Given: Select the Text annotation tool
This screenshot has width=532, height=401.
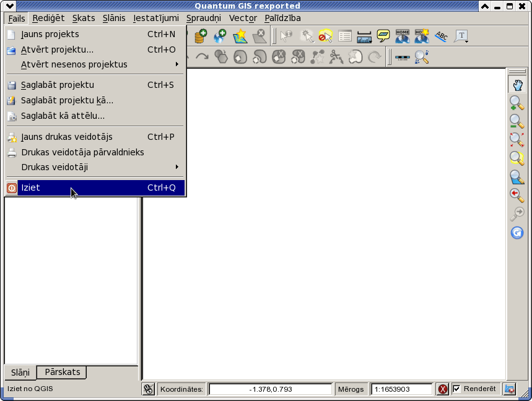Looking at the screenshot, I should tap(460, 36).
